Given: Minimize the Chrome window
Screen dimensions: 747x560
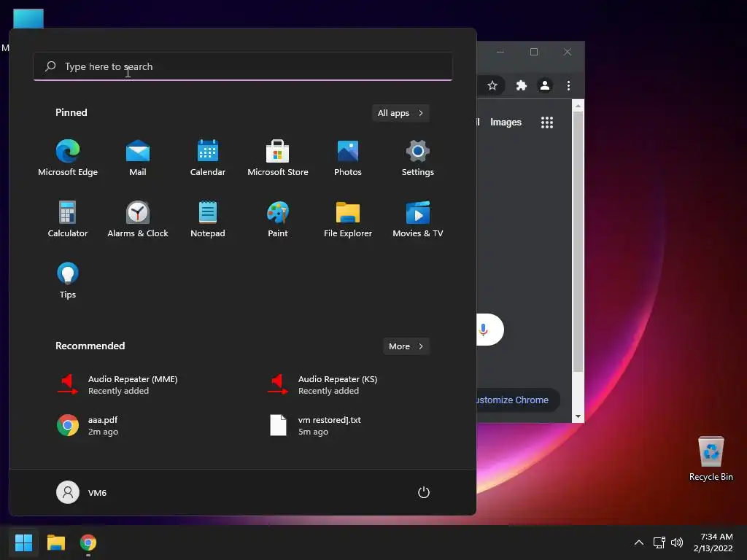Looking at the screenshot, I should point(500,52).
